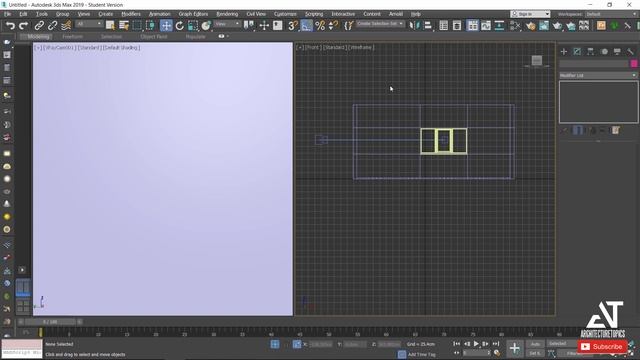Viewport: 640px width, 360px height.
Task: Click the Select Object tool icon
Action: click(x=110, y=26)
